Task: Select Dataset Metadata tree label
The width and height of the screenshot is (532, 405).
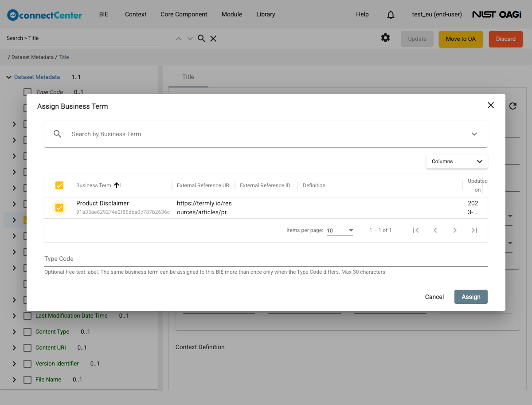Action: click(x=37, y=77)
